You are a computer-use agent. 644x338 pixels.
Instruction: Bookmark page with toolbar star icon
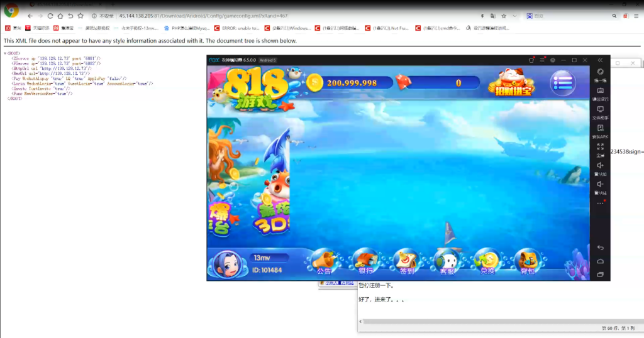(x=80, y=16)
